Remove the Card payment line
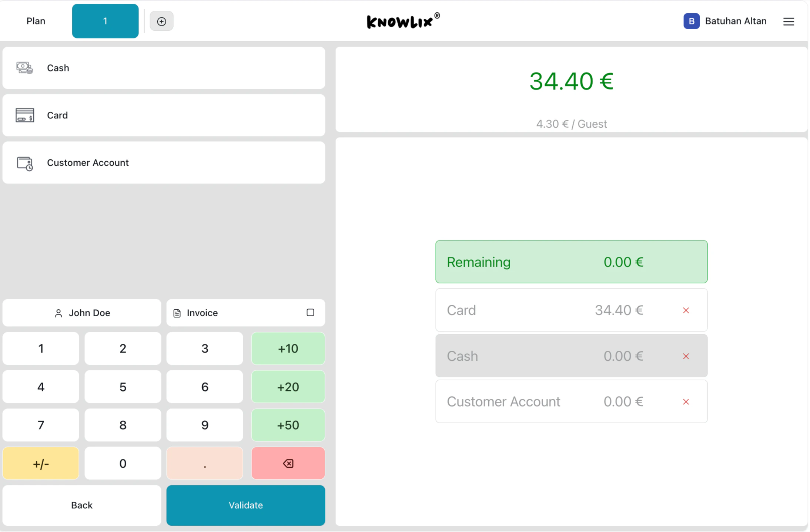 point(686,310)
